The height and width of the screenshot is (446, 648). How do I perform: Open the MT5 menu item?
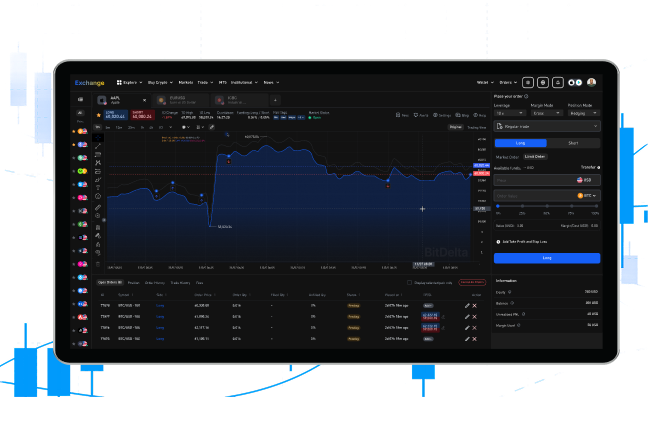point(222,83)
